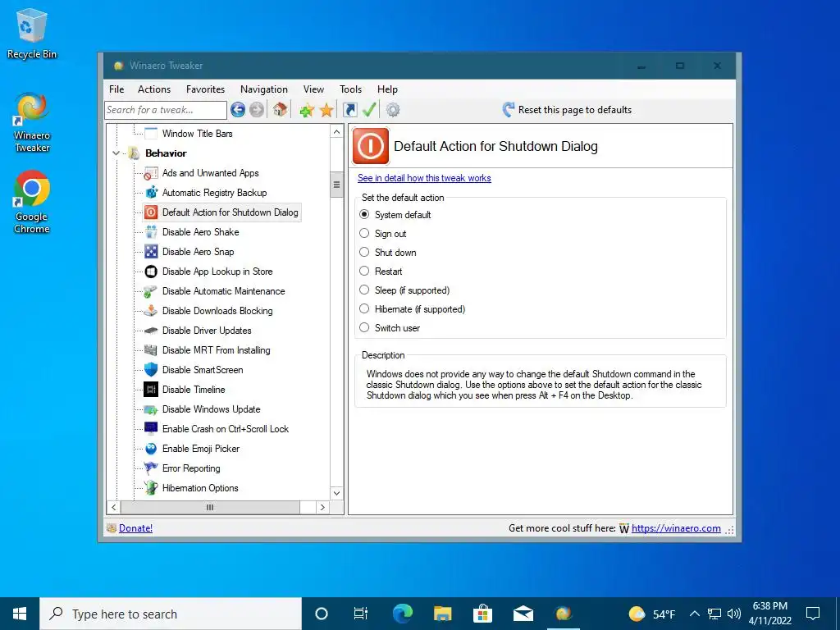
Task: Select Disable Windows Update tree item
Action: pos(211,409)
